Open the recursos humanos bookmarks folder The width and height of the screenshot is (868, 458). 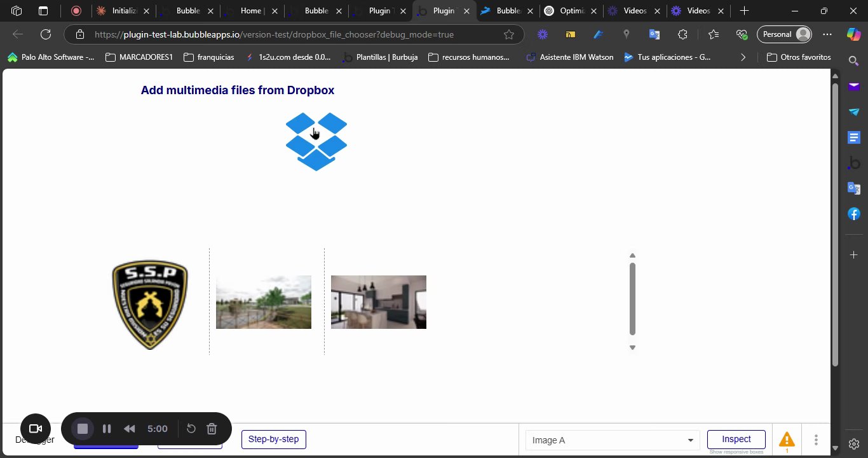(x=469, y=57)
